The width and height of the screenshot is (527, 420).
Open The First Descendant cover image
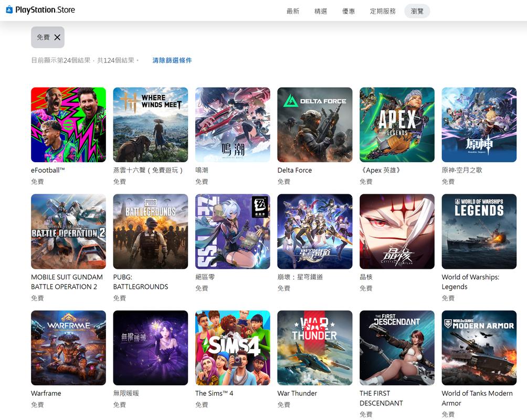tap(397, 348)
